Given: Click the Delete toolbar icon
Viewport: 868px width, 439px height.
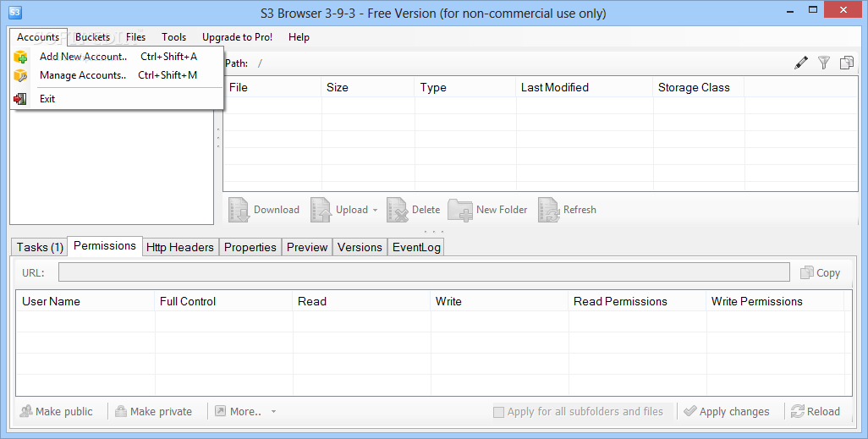Looking at the screenshot, I should (x=397, y=210).
